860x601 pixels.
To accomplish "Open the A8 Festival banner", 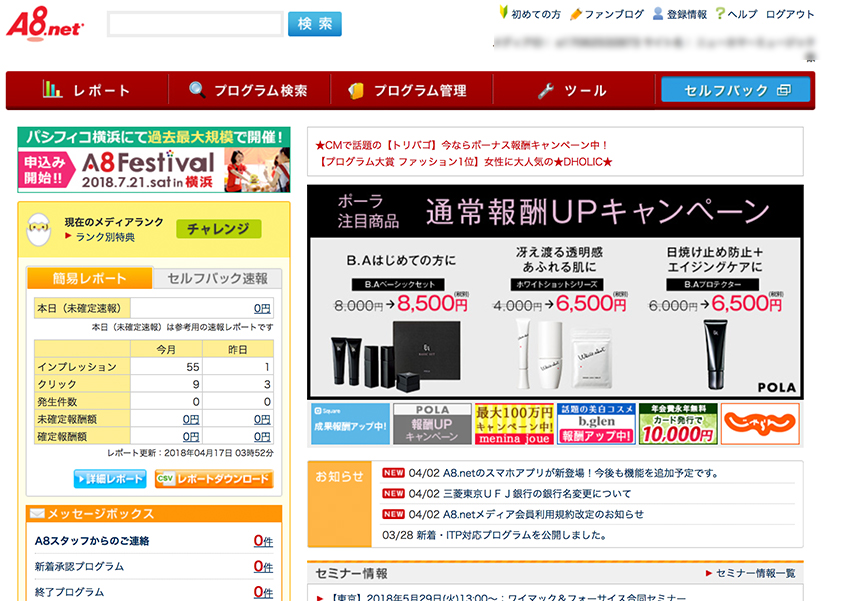I will coord(154,160).
